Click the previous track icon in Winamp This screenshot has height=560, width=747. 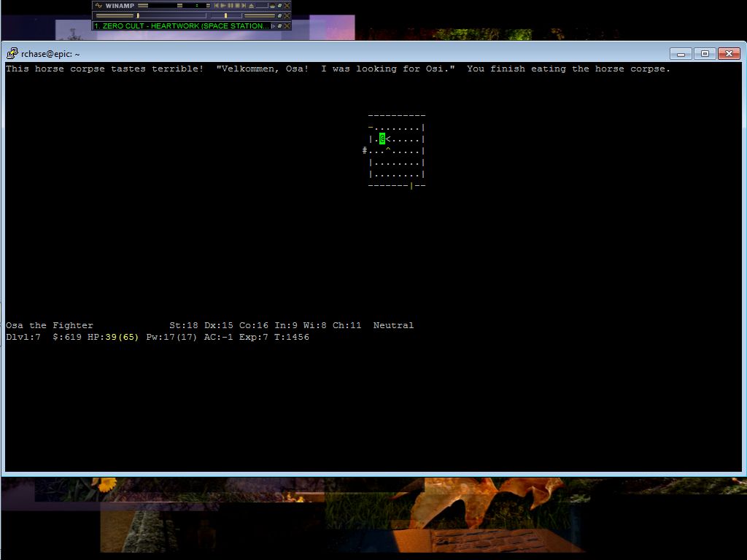click(x=215, y=5)
